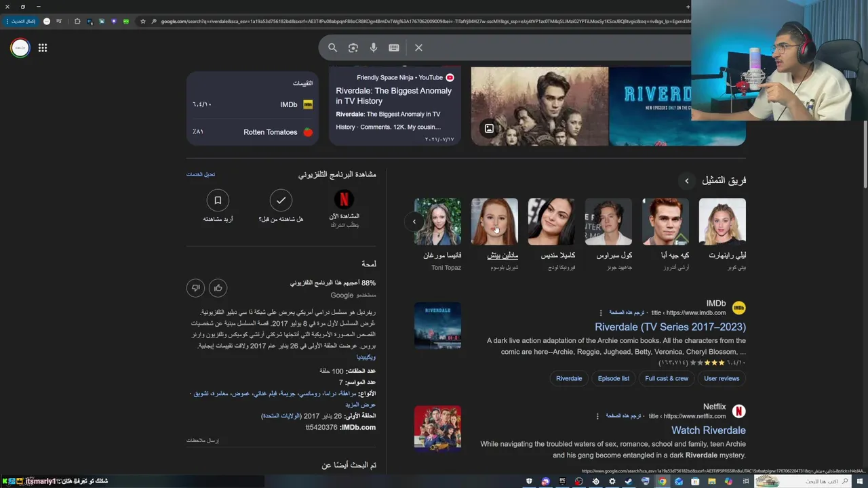868x488 pixels.
Task: Add show to want-to-watch bookmark
Action: pos(218,200)
